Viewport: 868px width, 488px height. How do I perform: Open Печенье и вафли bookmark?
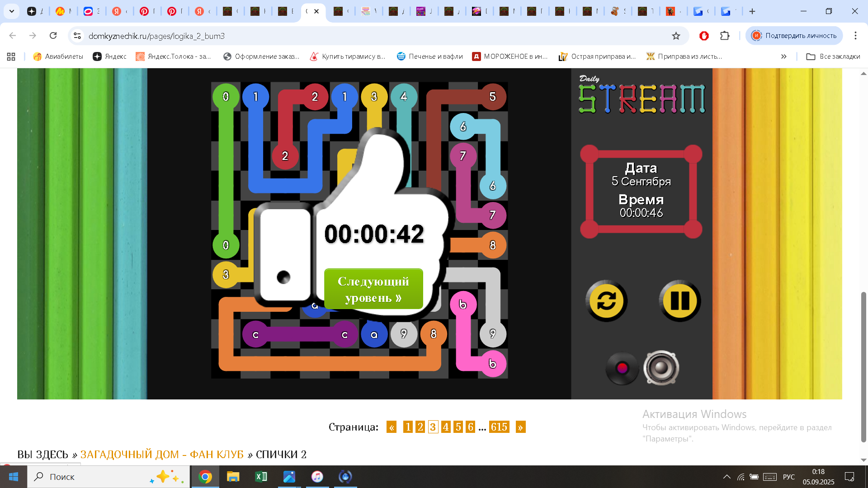430,56
